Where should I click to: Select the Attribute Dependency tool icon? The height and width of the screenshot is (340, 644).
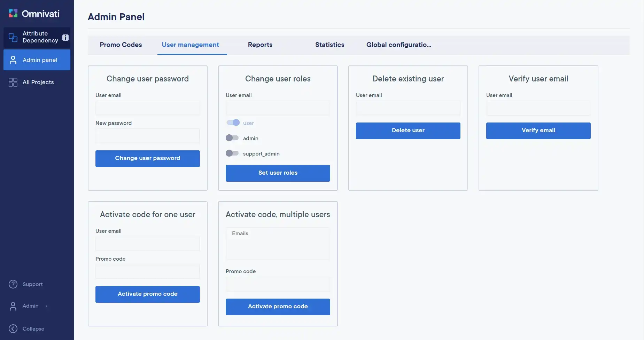click(13, 37)
